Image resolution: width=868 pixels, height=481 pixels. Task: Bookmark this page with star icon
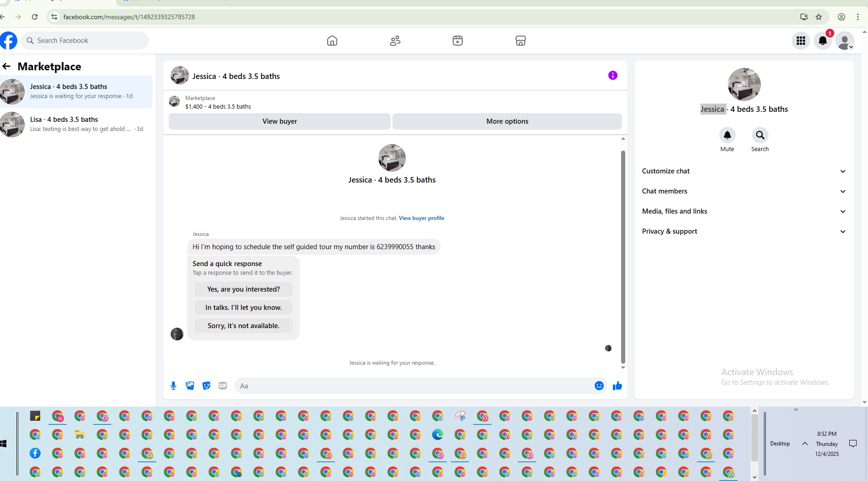pos(819,17)
